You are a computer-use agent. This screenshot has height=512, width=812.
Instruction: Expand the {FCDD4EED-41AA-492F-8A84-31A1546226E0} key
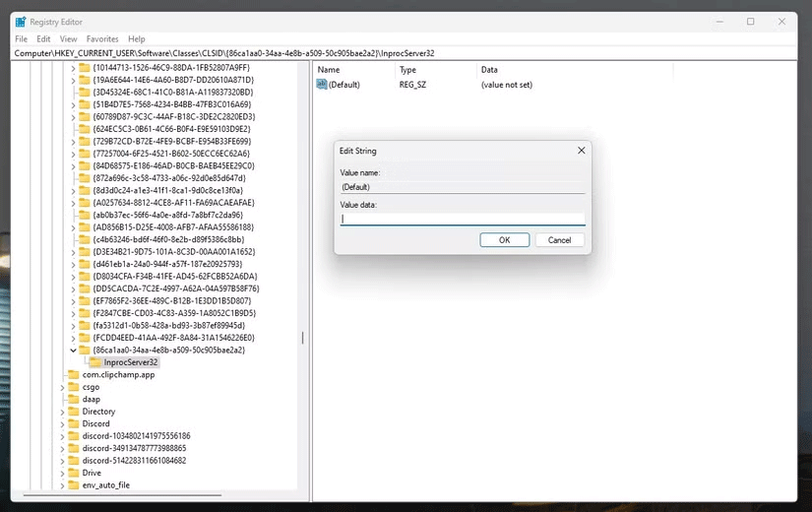click(x=74, y=338)
